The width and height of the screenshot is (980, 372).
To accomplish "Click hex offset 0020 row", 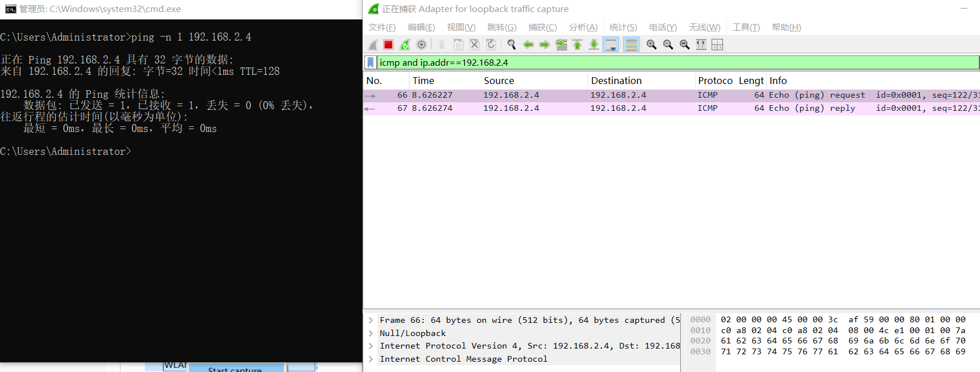I will pyautogui.click(x=700, y=341).
